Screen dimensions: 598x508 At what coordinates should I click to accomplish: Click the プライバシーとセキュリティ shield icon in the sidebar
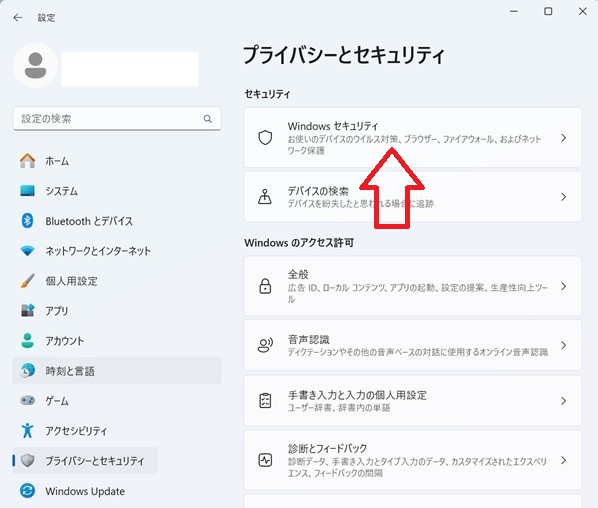pos(27,460)
